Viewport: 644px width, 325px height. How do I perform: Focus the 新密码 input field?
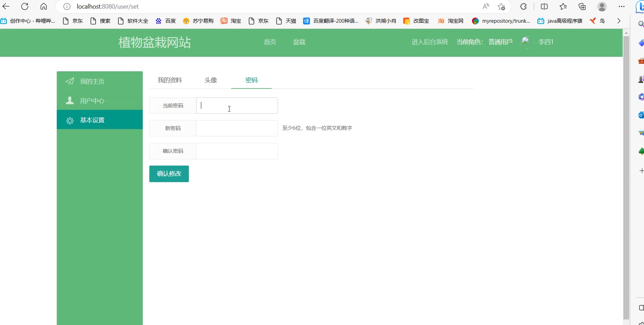coord(237,128)
